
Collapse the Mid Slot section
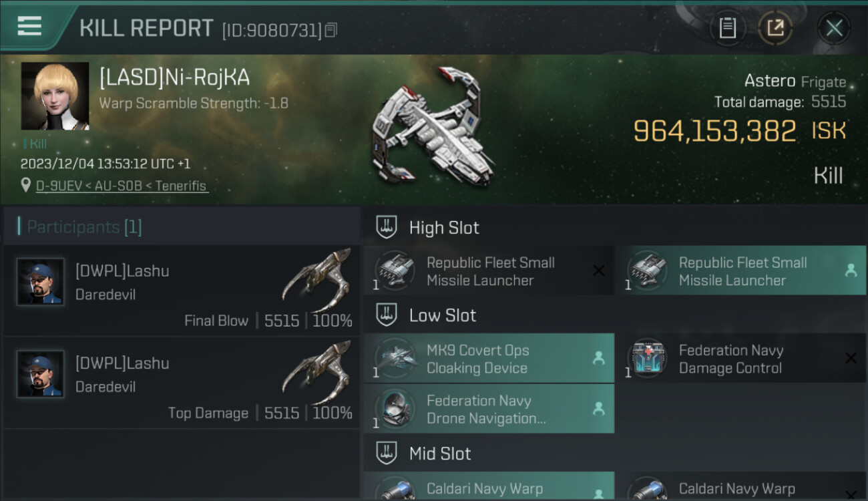387,454
